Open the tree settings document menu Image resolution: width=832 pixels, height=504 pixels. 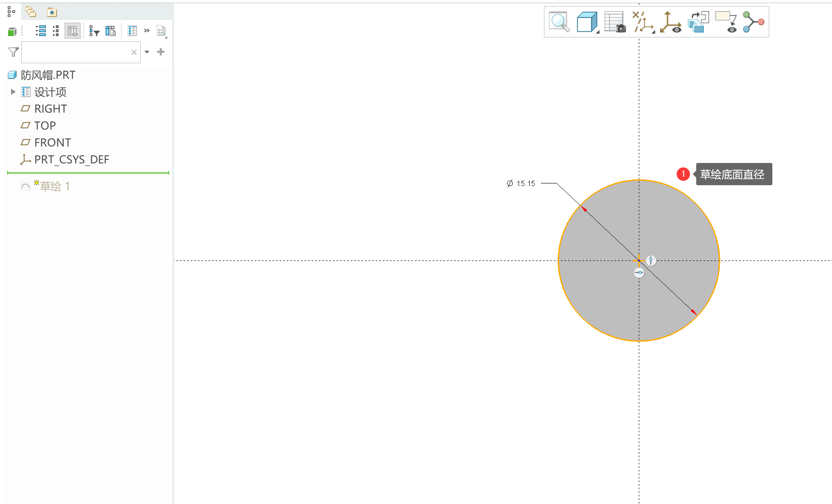162,31
